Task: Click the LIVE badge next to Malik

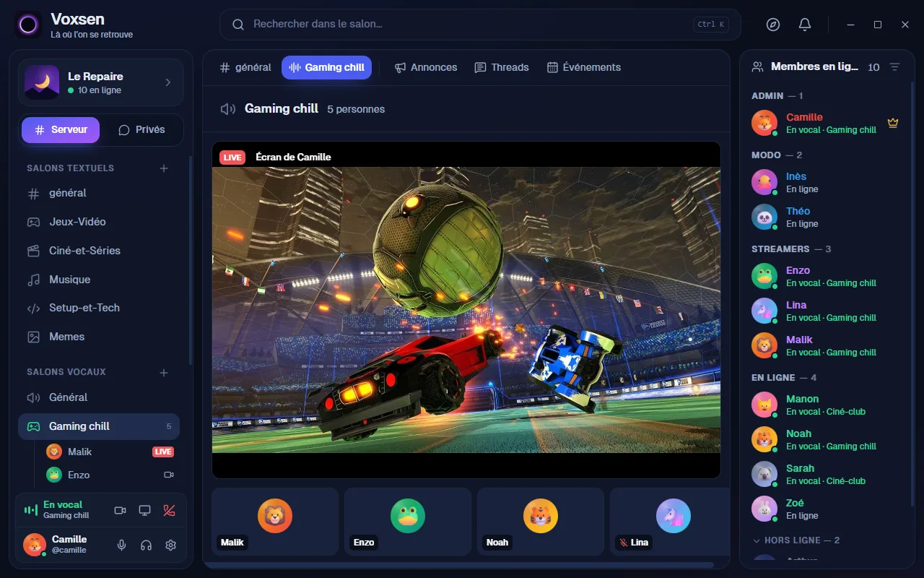Action: 163,452
